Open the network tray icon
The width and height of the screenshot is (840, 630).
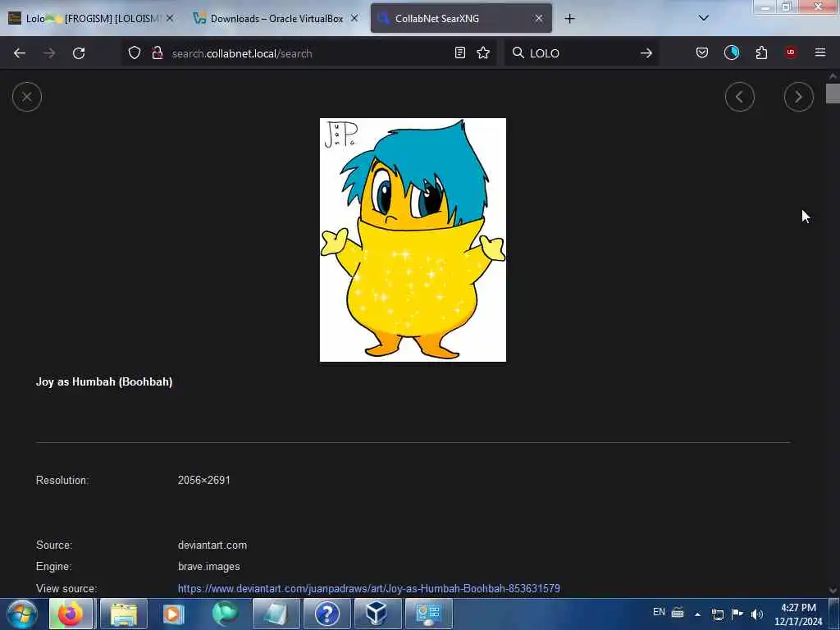(717, 614)
